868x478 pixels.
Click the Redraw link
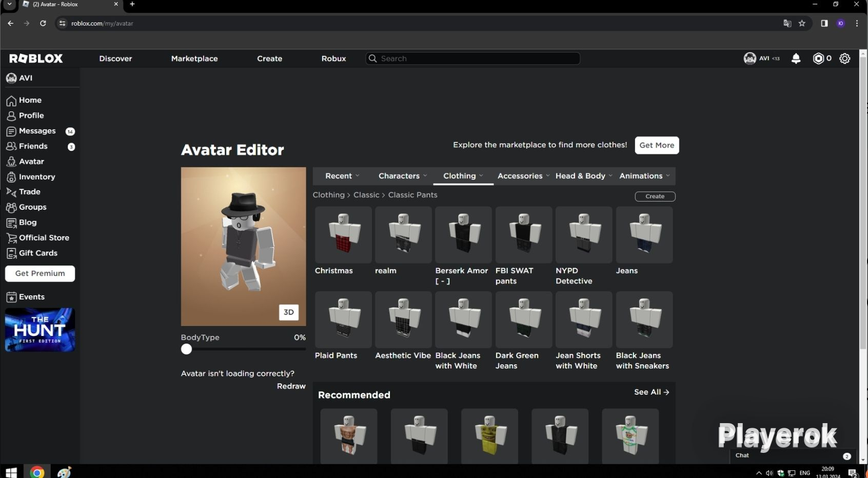click(x=291, y=386)
